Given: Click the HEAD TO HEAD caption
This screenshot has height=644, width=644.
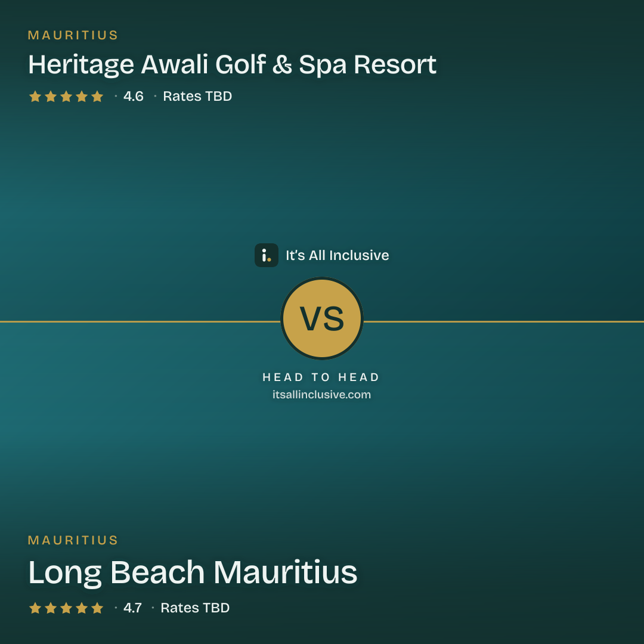Looking at the screenshot, I should click(x=321, y=377).
